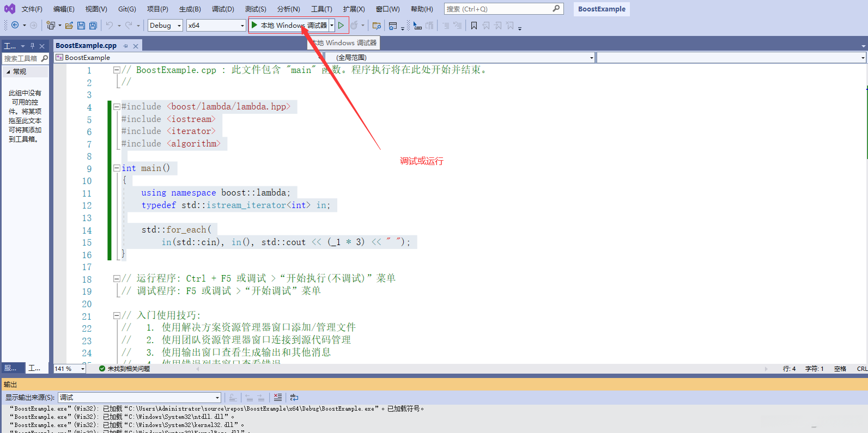
Task: Click the open file folder icon
Action: (69, 25)
